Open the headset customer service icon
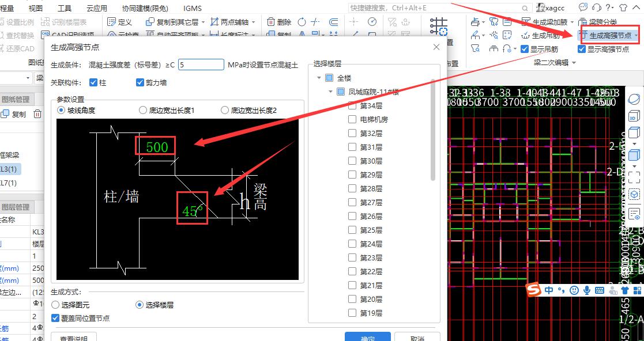 [x=597, y=7]
